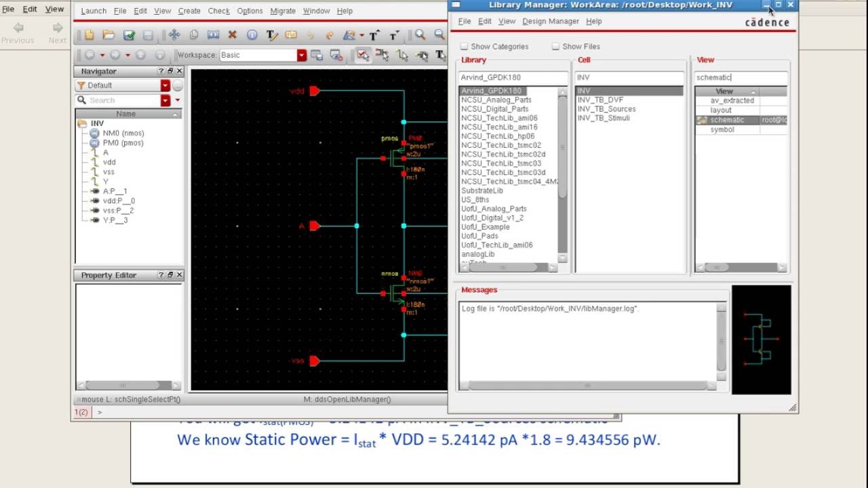
Task: Click the Create wire name label icon
Action: [291, 35]
